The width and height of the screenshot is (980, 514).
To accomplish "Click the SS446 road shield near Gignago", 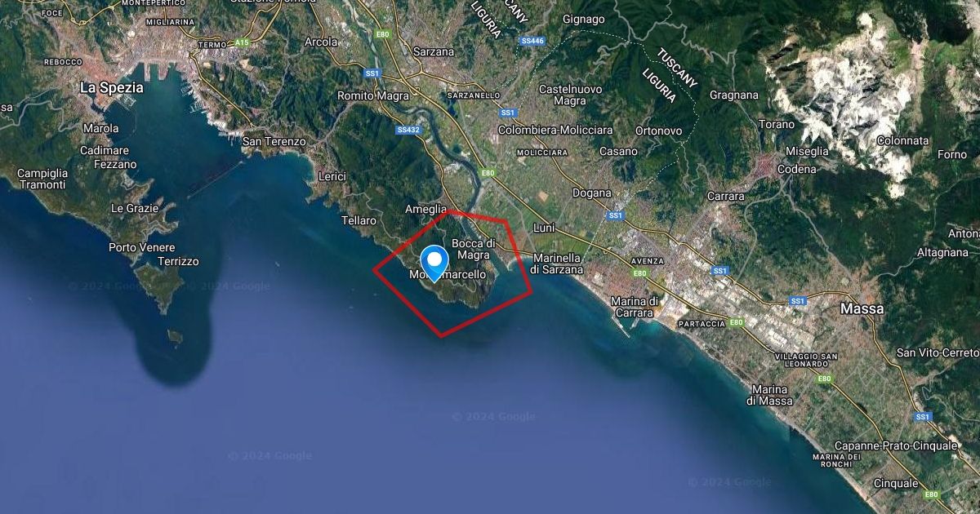I will tap(532, 40).
